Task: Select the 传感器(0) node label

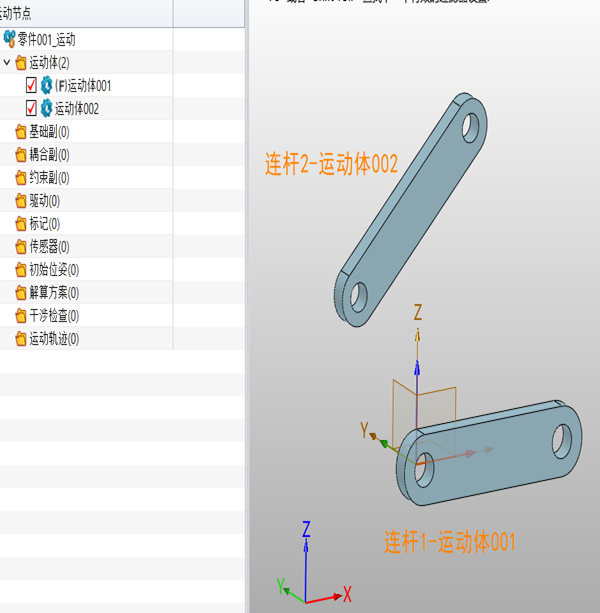Action: (x=49, y=247)
